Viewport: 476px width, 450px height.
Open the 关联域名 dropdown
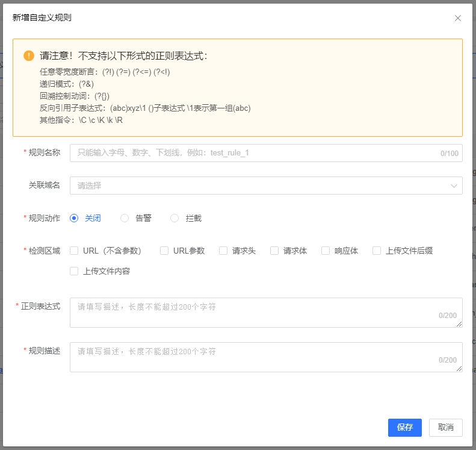[266, 186]
